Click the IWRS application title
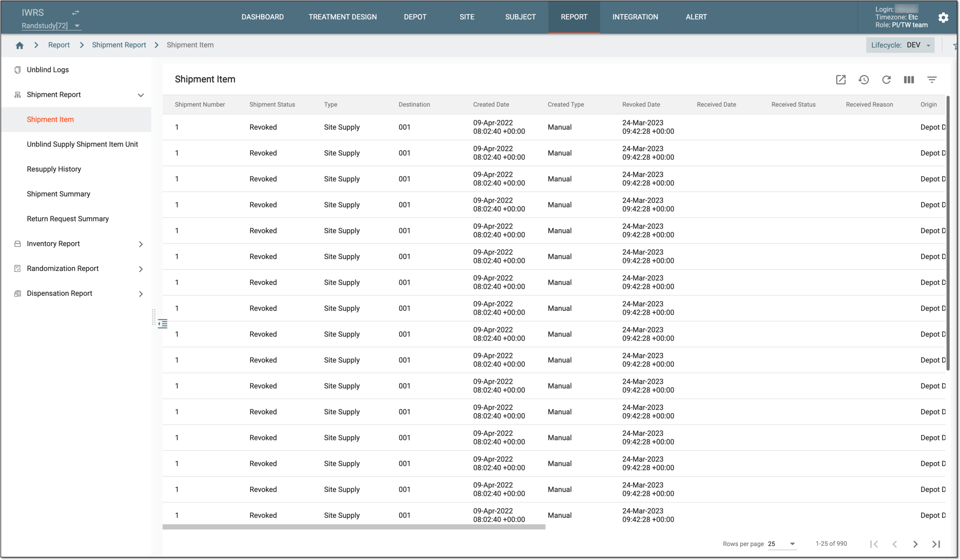The height and width of the screenshot is (560, 960). [33, 12]
